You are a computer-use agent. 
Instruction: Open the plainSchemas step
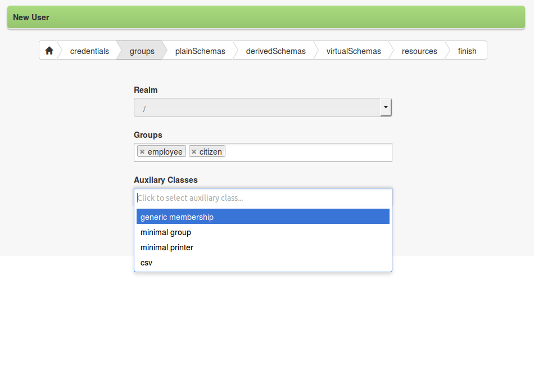click(200, 51)
